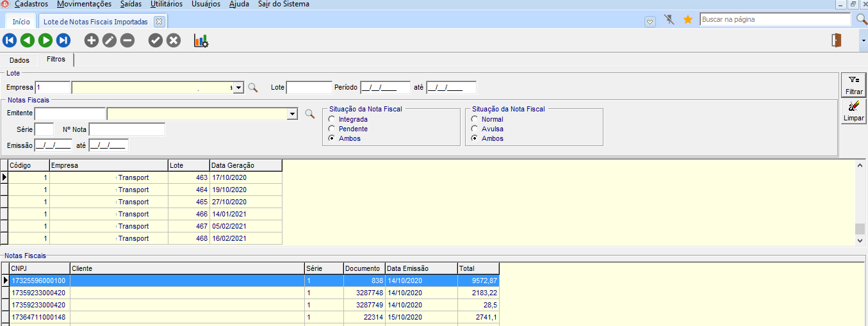The height and width of the screenshot is (326, 868).
Task: Choose Pendente nota fiscal status
Action: click(332, 129)
